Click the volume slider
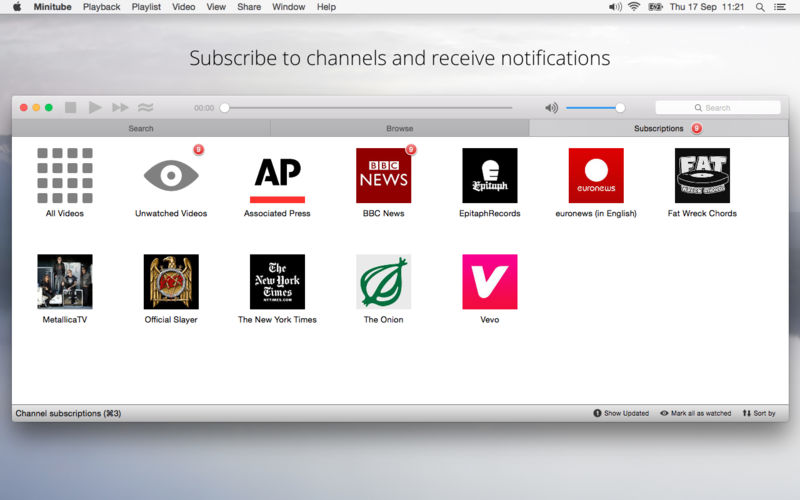800x500 pixels. (595, 108)
